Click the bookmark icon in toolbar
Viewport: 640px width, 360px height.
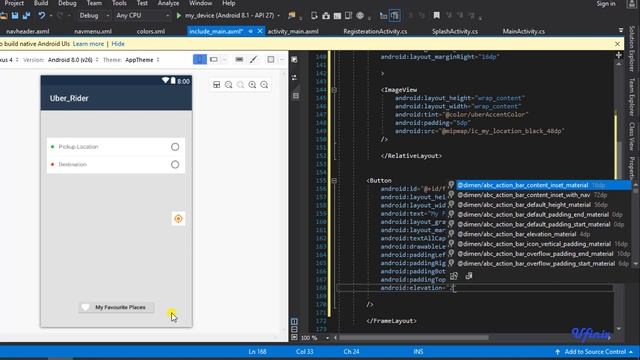[x=436, y=16]
